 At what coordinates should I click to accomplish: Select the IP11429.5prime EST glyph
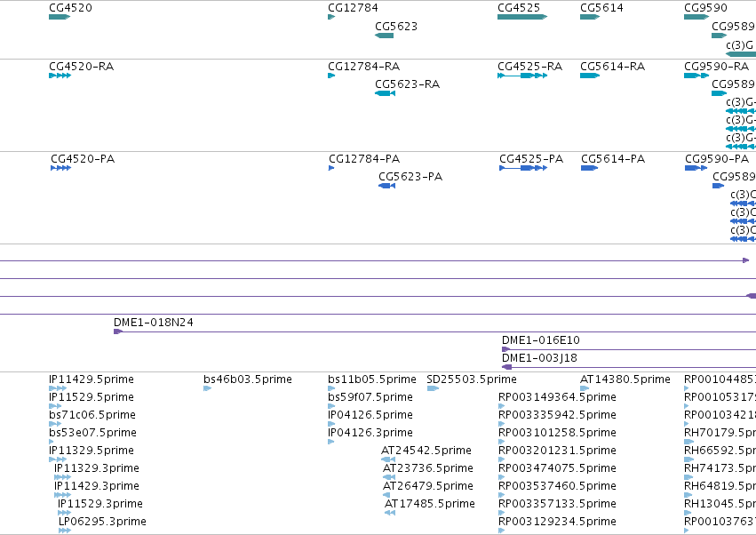point(58,388)
